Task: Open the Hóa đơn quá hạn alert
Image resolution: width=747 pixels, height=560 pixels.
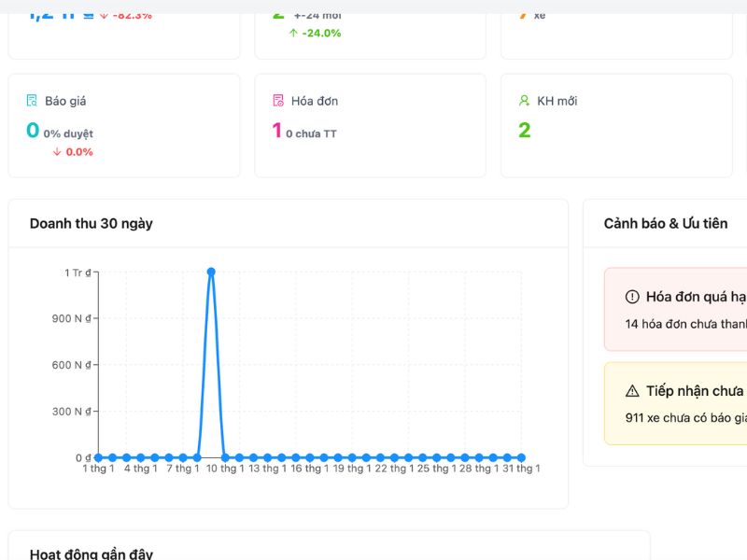Action: coord(686,310)
